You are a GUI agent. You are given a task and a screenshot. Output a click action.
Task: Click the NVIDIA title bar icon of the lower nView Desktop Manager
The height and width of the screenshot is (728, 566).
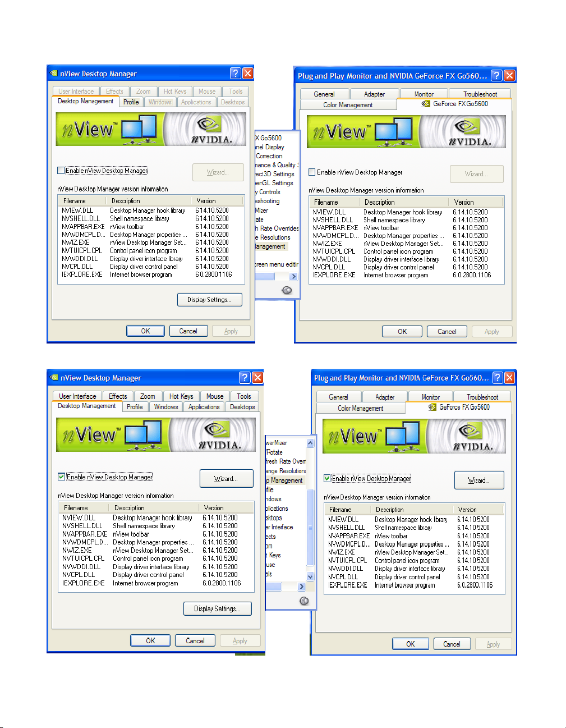(54, 377)
